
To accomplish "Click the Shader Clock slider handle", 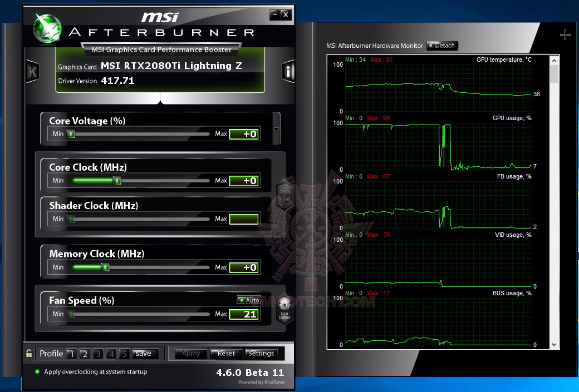I will (71, 219).
